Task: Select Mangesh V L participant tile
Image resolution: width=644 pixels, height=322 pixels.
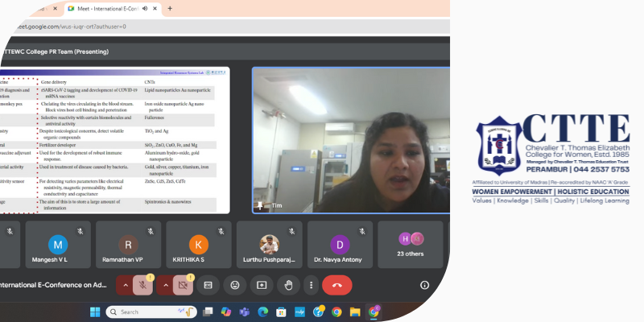Action: coord(58,245)
